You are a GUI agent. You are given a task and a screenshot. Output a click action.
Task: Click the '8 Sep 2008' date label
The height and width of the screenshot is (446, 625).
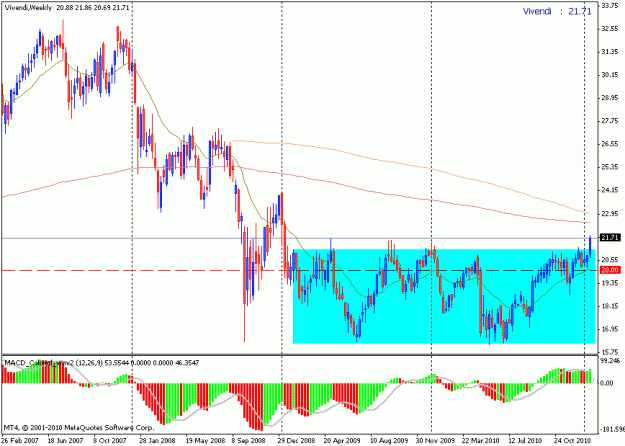(x=250, y=441)
